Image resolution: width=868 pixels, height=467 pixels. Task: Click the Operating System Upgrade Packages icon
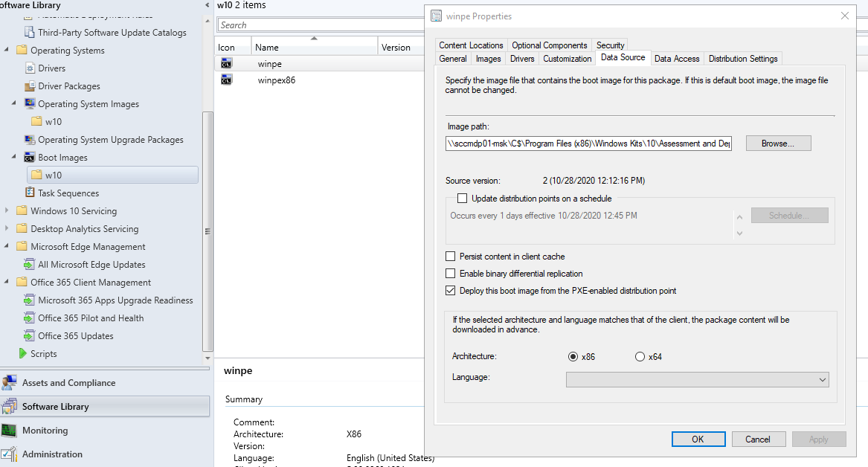pyautogui.click(x=30, y=140)
